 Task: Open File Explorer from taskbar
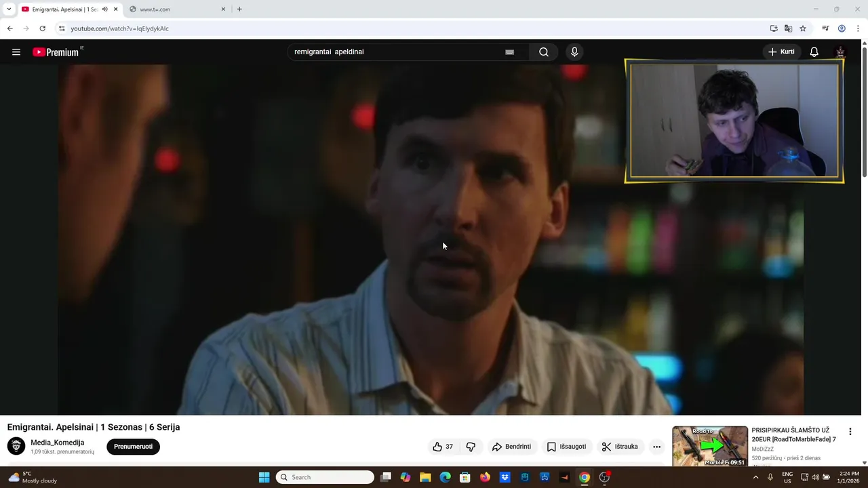click(425, 477)
